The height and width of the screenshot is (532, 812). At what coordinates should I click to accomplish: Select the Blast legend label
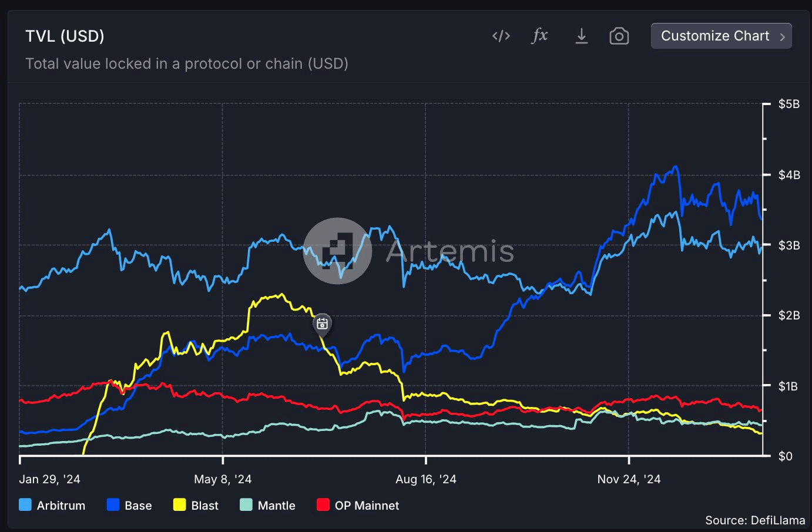[205, 506]
